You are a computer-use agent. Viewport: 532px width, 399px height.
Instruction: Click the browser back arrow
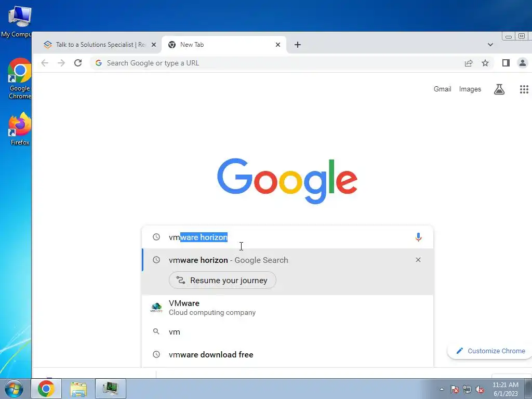pyautogui.click(x=45, y=63)
